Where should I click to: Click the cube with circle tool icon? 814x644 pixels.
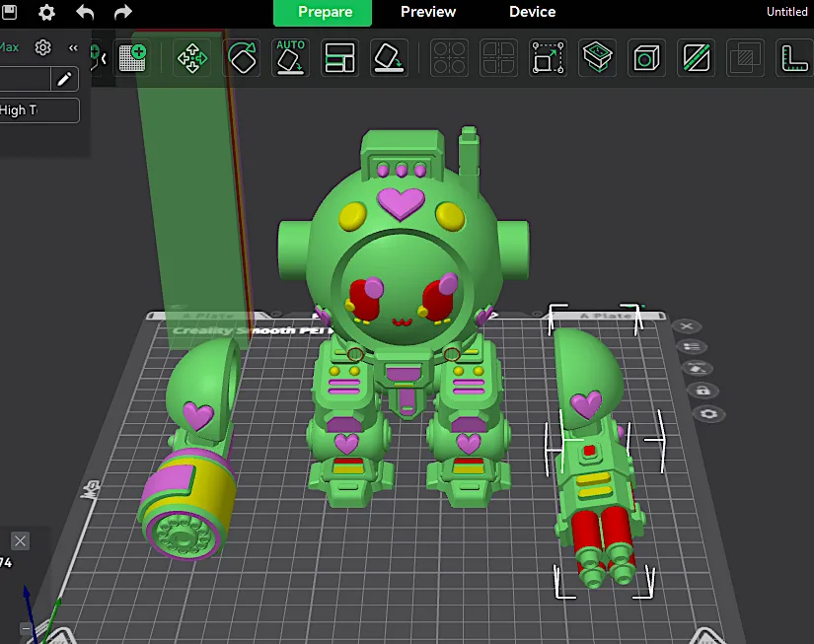(x=646, y=57)
